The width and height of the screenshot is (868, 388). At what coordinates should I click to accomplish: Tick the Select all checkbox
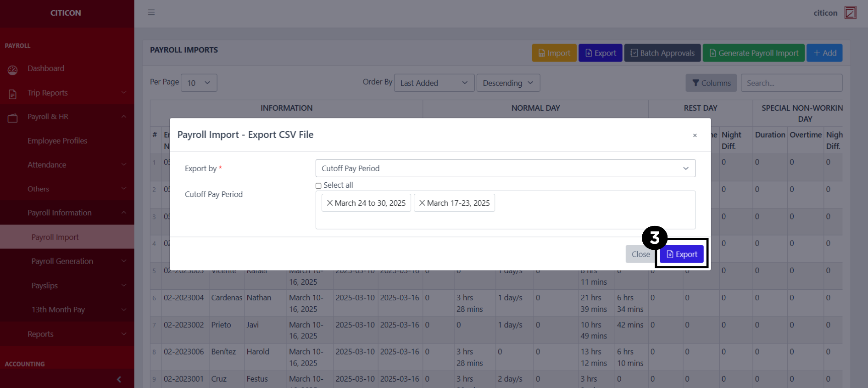point(318,186)
